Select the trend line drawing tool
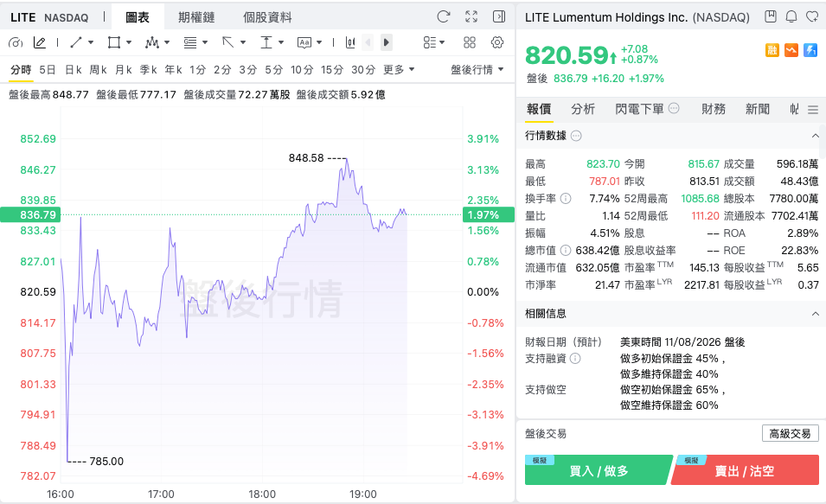 tap(76, 42)
